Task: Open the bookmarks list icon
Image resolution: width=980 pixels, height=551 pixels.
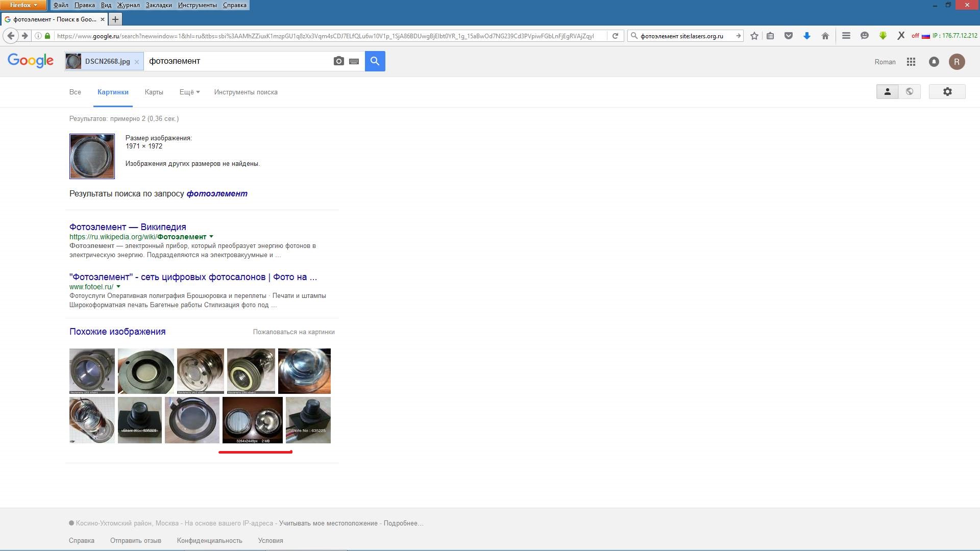Action: [770, 36]
